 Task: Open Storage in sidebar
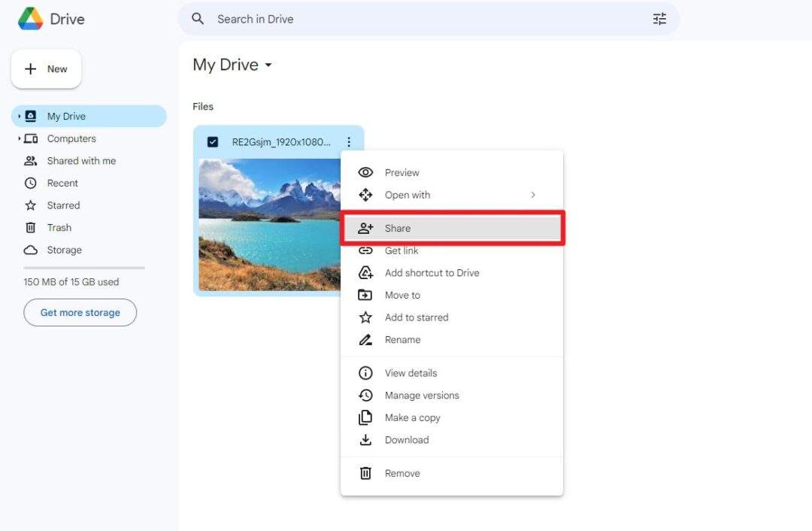[89, 250]
